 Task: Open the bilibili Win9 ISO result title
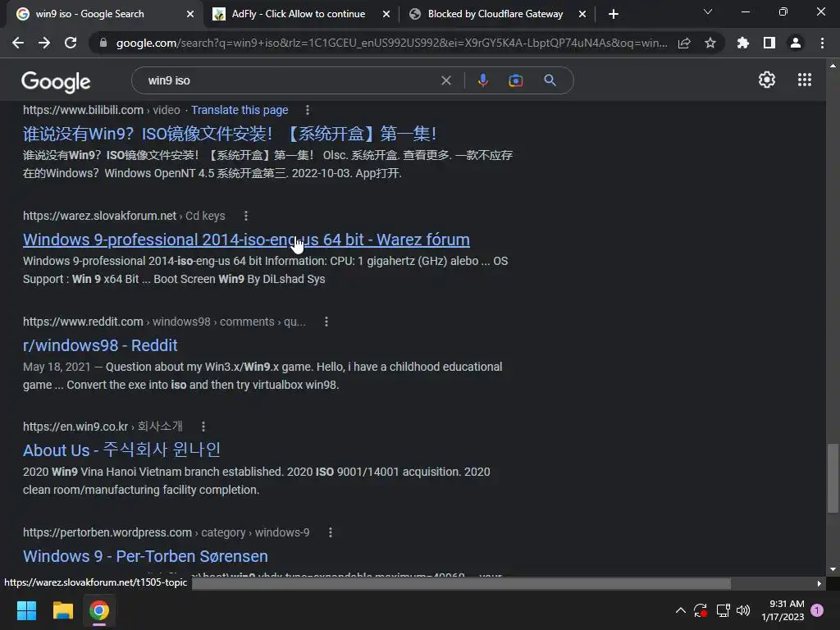click(230, 134)
